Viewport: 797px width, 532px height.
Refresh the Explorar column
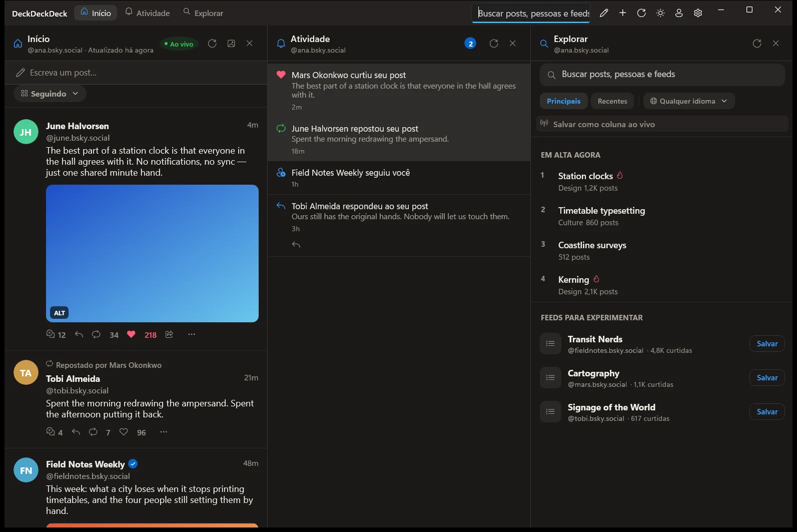coord(757,44)
